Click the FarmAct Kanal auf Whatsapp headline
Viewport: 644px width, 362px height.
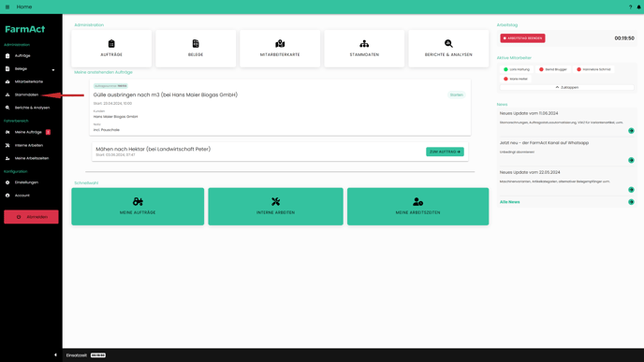544,143
